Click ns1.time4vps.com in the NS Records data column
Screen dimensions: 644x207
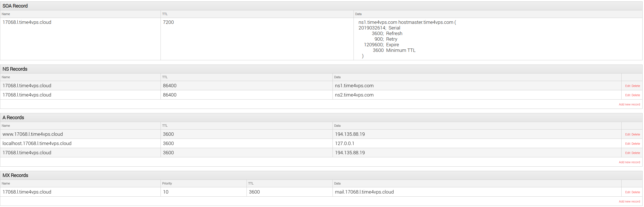coord(354,86)
